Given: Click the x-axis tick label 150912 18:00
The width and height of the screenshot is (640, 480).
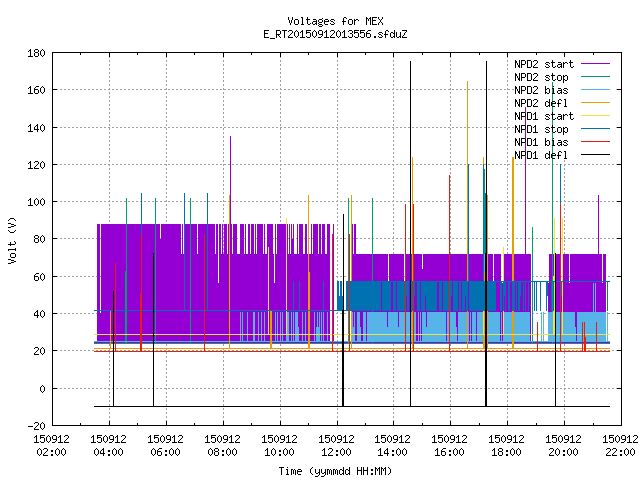Looking at the screenshot, I should (x=507, y=446).
